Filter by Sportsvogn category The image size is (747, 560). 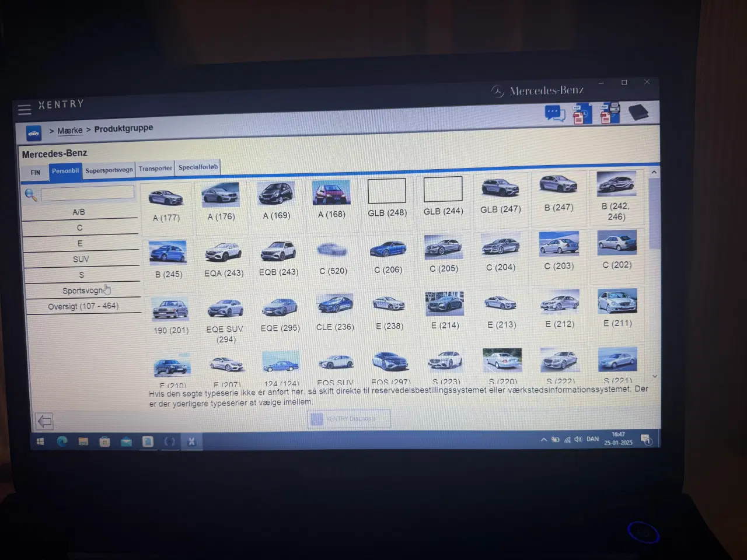pos(82,290)
